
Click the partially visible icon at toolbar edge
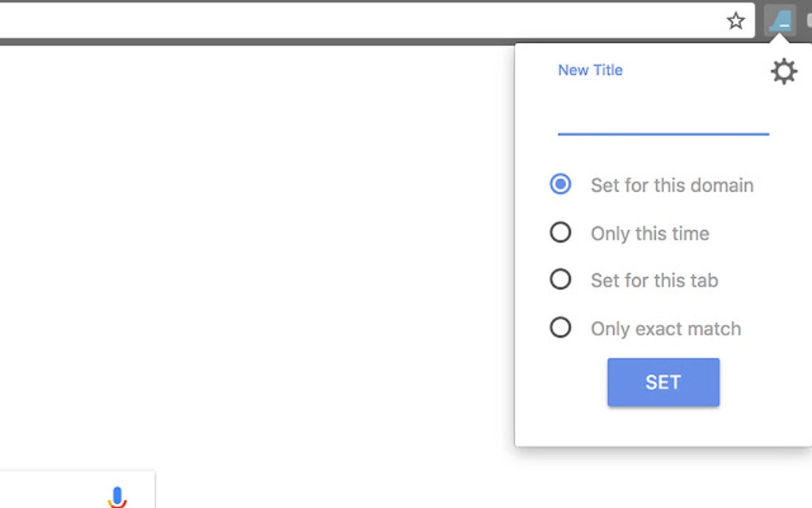807,21
